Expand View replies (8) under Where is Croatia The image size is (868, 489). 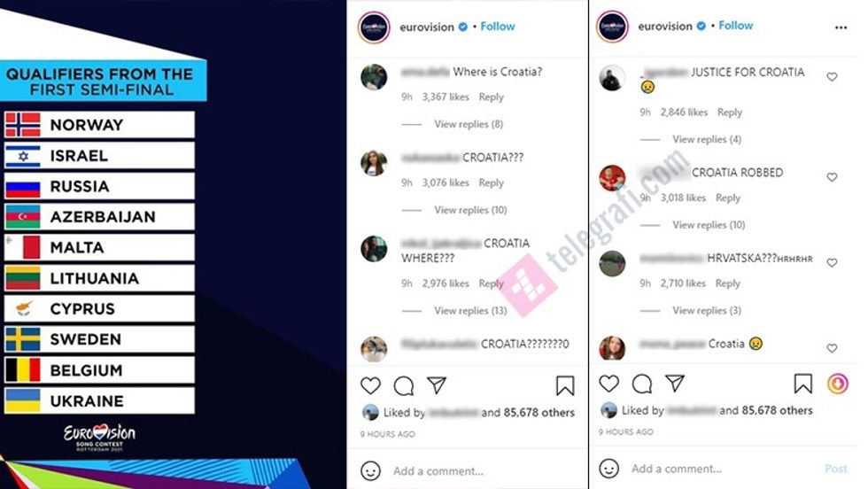[x=469, y=124]
